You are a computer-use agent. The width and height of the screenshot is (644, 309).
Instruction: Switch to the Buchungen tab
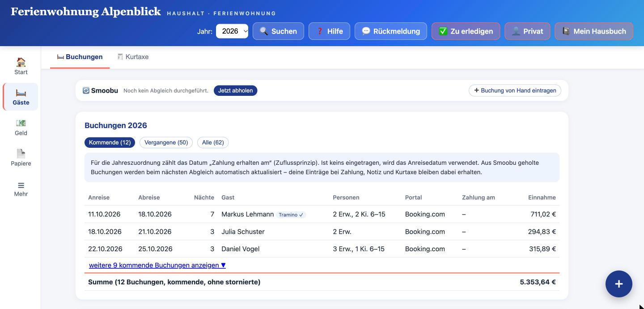80,57
